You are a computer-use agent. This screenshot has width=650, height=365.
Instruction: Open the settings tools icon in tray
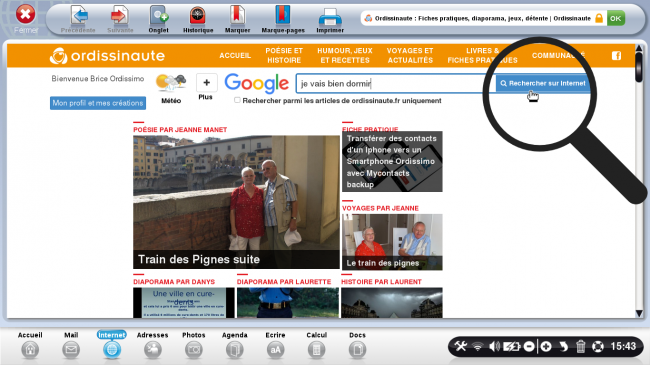tap(461, 346)
